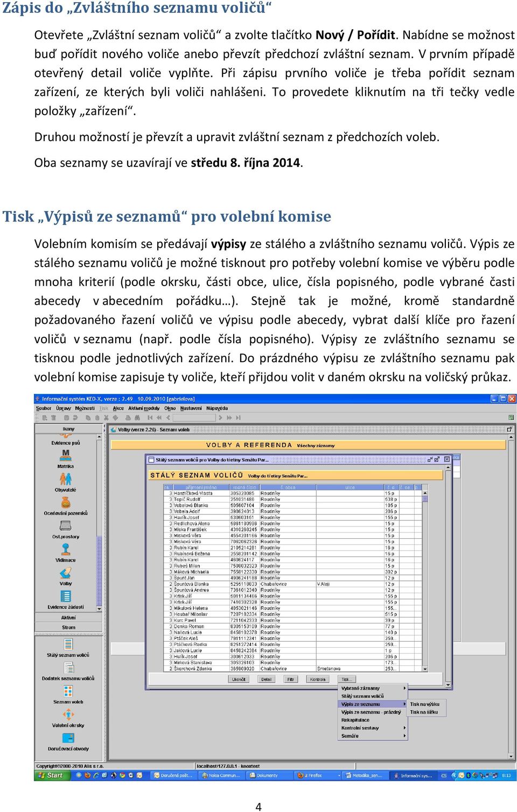
Task: Iconify the Volby Seznam voleb window
Action: pos(509,429)
